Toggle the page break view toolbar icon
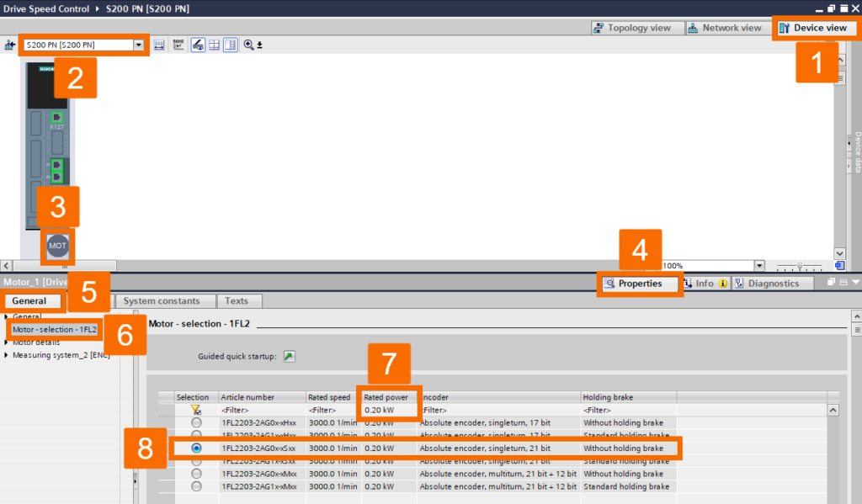The image size is (862, 504). [231, 45]
